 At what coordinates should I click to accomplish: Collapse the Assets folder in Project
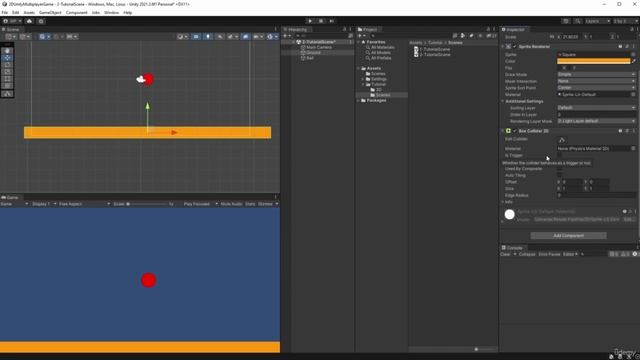click(359, 68)
